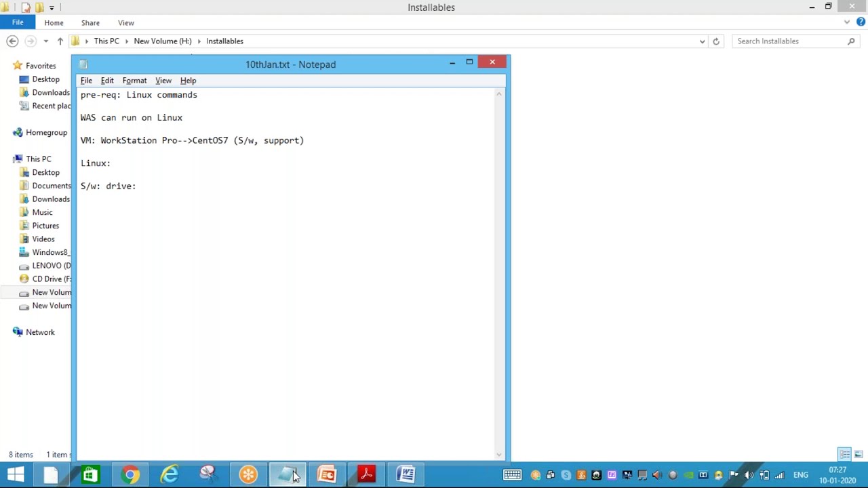Open Snipping Tool from taskbar
Viewport: 868px width, 488px height.
[x=208, y=474]
